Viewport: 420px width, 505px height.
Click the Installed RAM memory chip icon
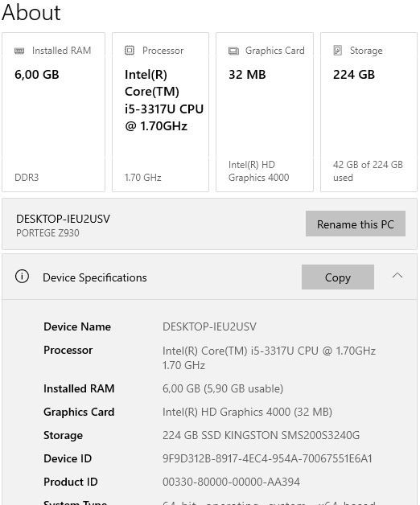click(x=19, y=51)
